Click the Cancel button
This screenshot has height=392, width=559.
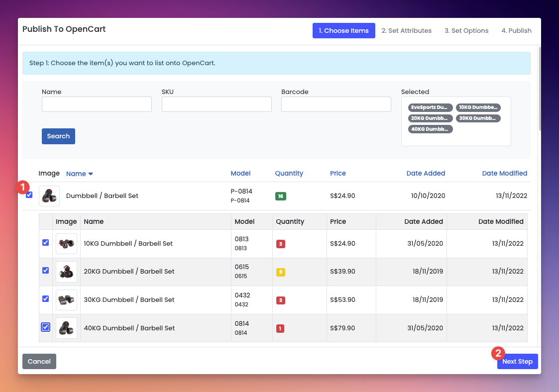pos(39,361)
